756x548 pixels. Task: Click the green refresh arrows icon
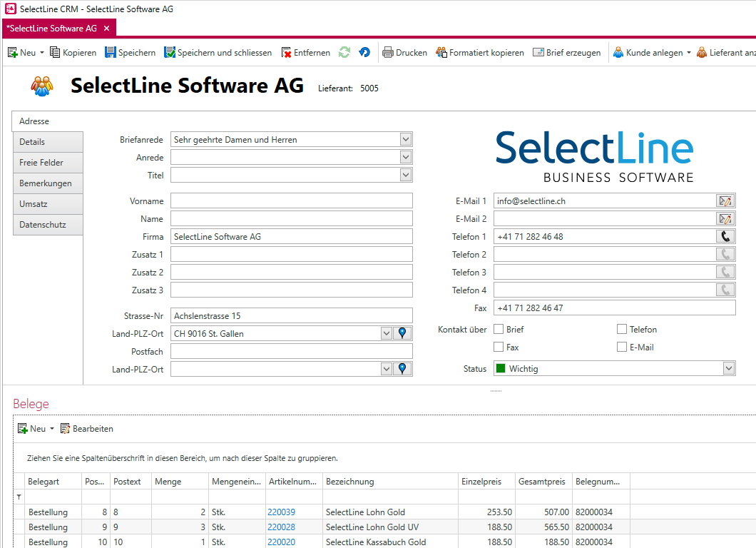point(344,52)
